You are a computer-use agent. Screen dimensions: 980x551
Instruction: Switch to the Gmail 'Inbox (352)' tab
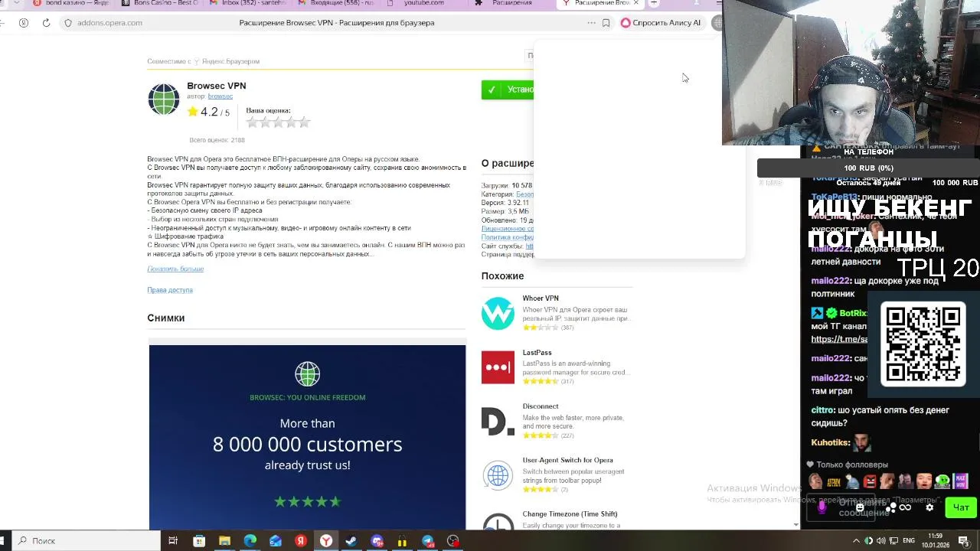(x=247, y=3)
